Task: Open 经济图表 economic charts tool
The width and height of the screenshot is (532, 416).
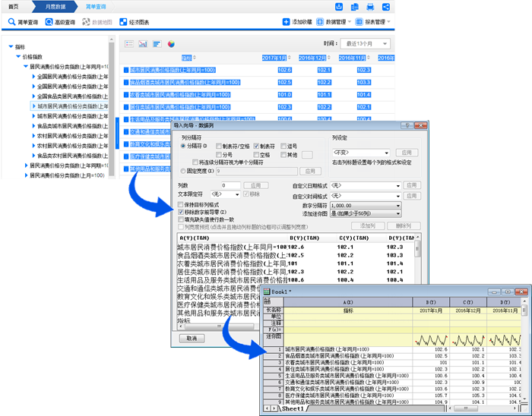Action: pos(135,22)
